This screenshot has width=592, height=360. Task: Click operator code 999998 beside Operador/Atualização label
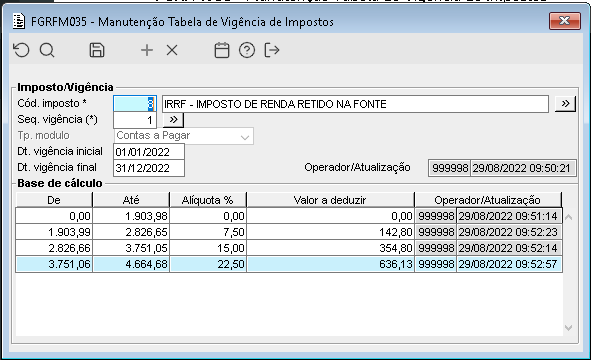pyautogui.click(x=450, y=168)
